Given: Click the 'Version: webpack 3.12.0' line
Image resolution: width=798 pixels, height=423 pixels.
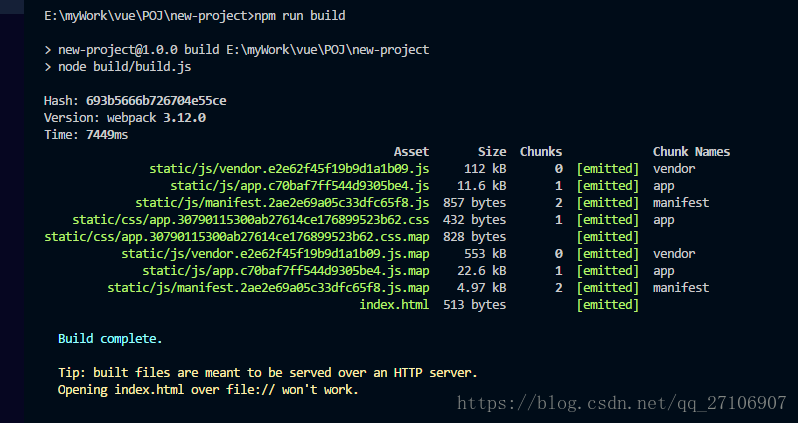Looking at the screenshot, I should pos(125,118).
